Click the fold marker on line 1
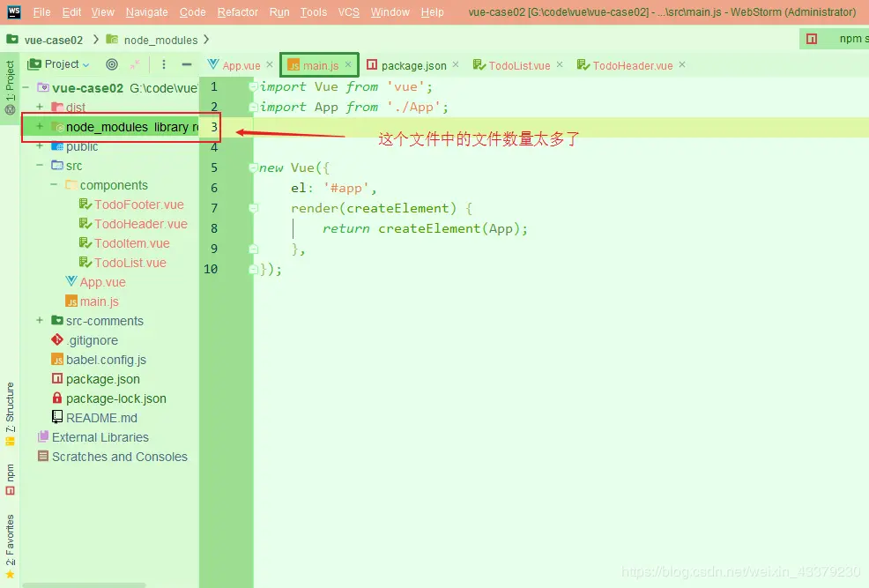869x588 pixels. point(253,86)
